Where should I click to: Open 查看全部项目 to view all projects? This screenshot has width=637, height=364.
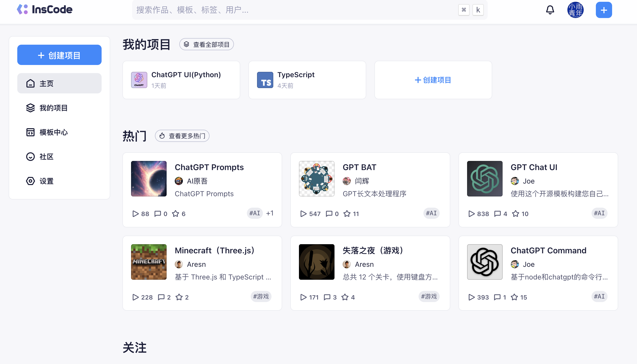pyautogui.click(x=206, y=44)
